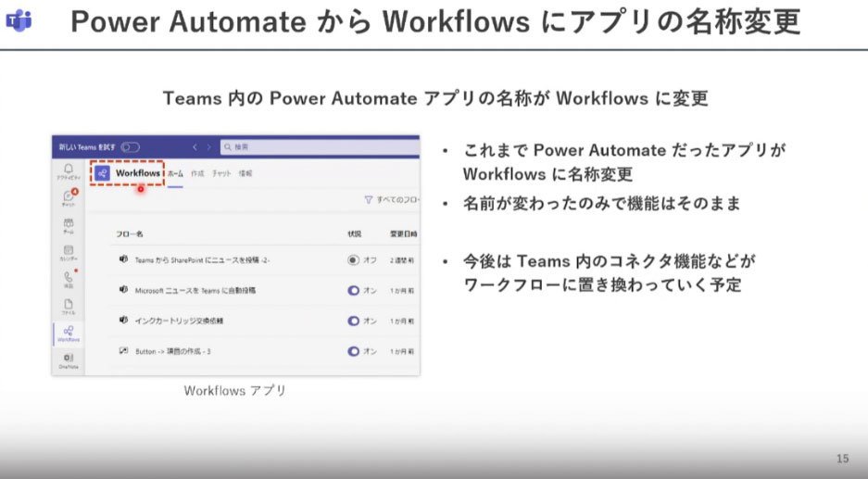Turn off the Microsoft ニュース flow toggle

353,290
